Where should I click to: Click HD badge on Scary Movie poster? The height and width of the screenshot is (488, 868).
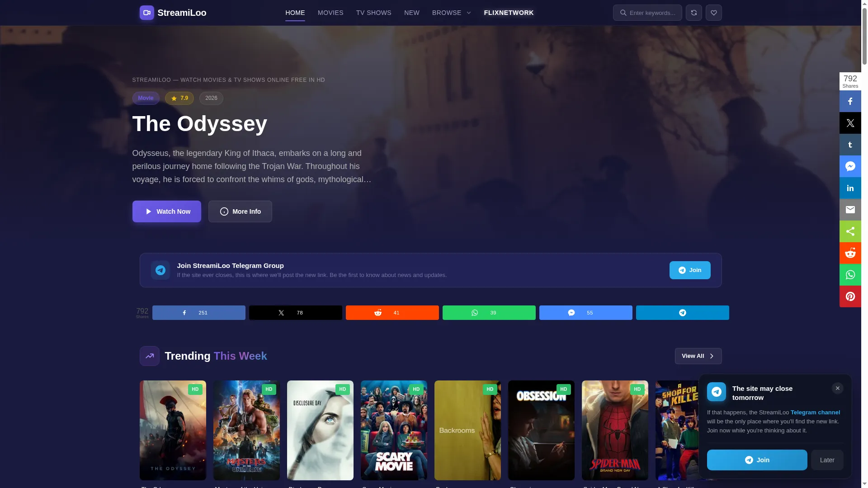[416, 389]
